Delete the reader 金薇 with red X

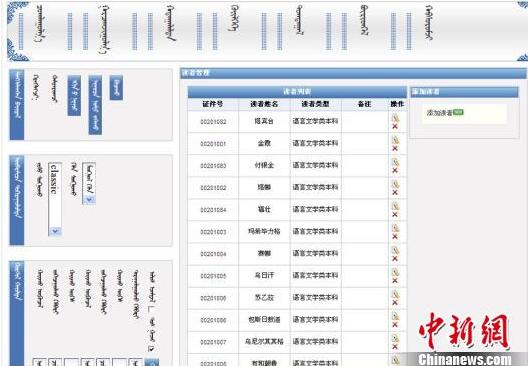(x=395, y=148)
